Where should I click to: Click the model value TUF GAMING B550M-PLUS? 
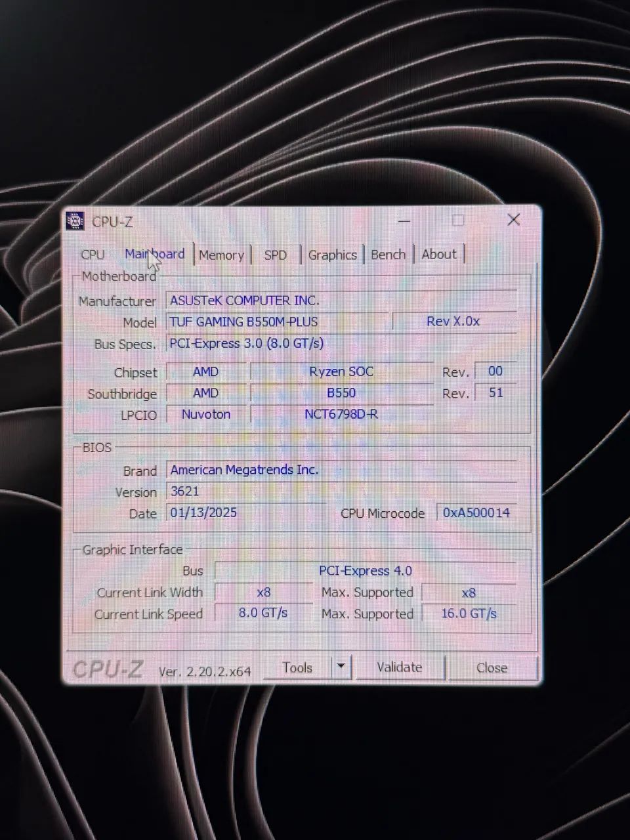click(277, 322)
